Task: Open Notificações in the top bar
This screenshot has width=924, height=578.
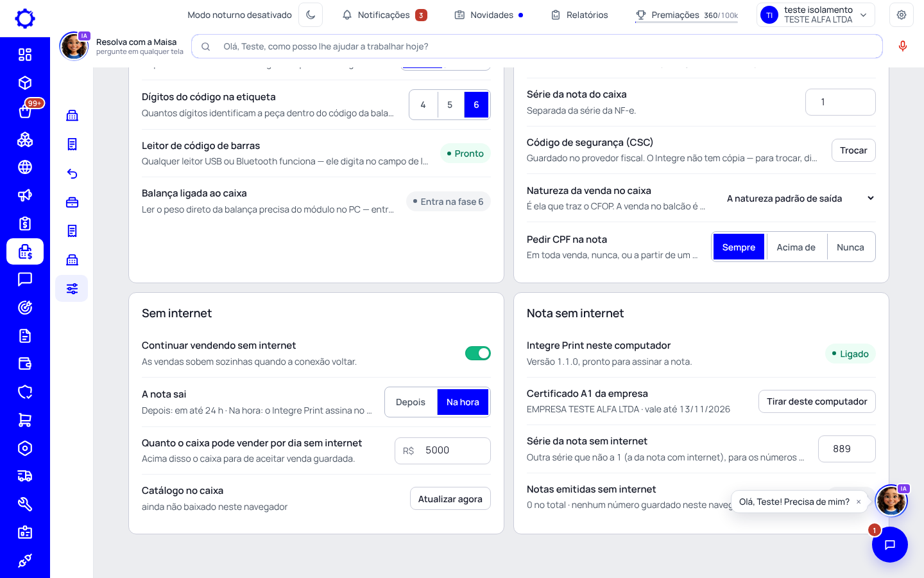Action: tap(384, 15)
